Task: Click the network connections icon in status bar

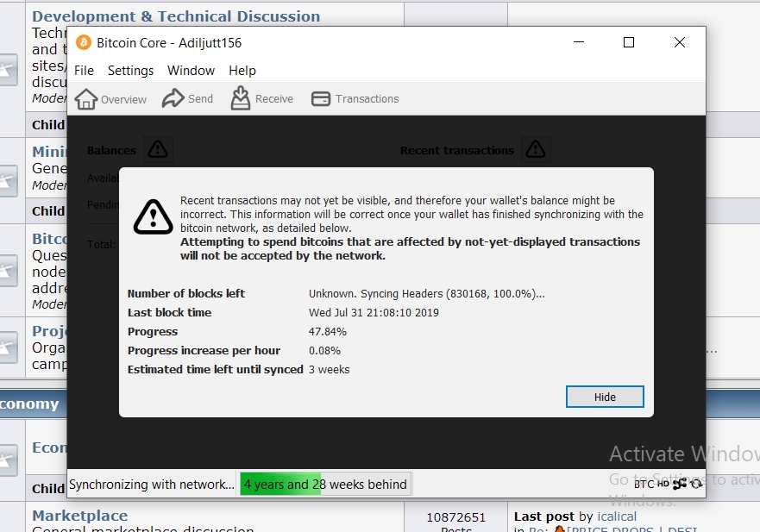Action: [680, 484]
